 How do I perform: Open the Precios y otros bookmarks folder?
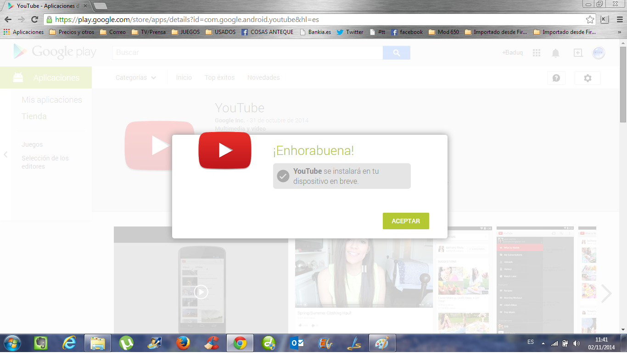72,32
